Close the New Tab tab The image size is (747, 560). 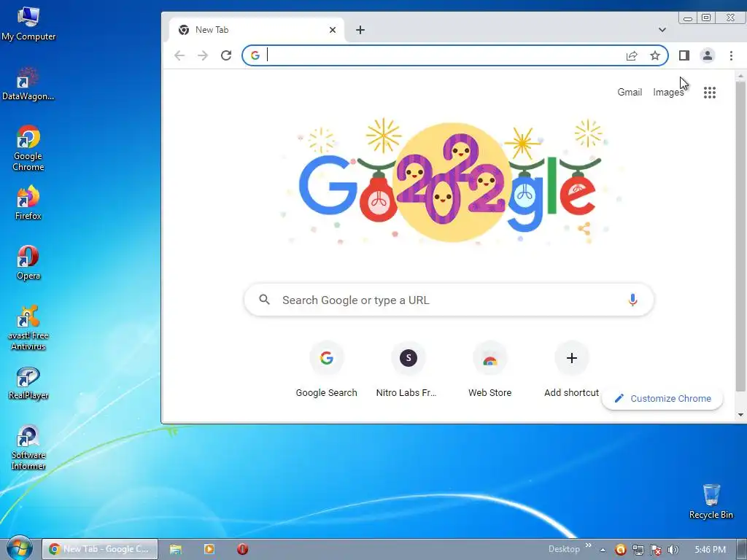[x=333, y=30]
